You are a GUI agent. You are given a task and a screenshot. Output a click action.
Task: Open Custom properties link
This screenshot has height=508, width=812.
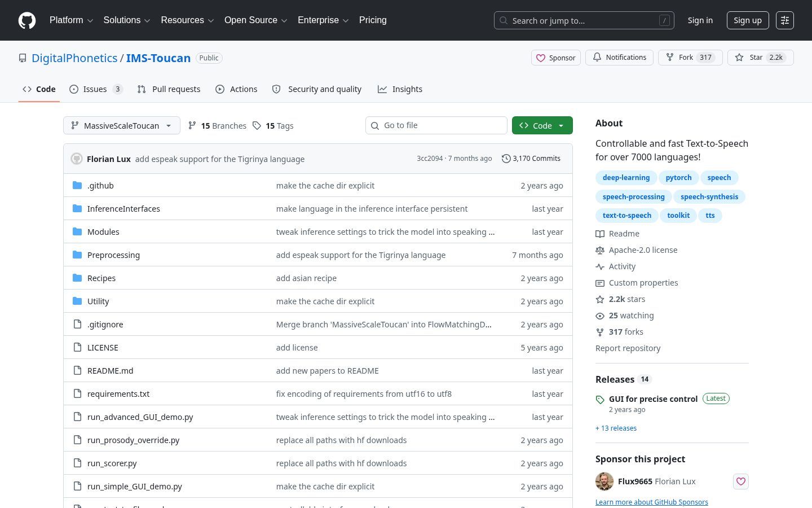coord(637,283)
